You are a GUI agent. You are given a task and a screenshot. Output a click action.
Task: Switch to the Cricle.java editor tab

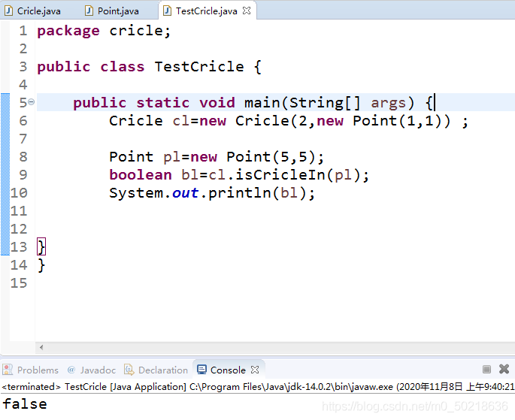tap(33, 11)
